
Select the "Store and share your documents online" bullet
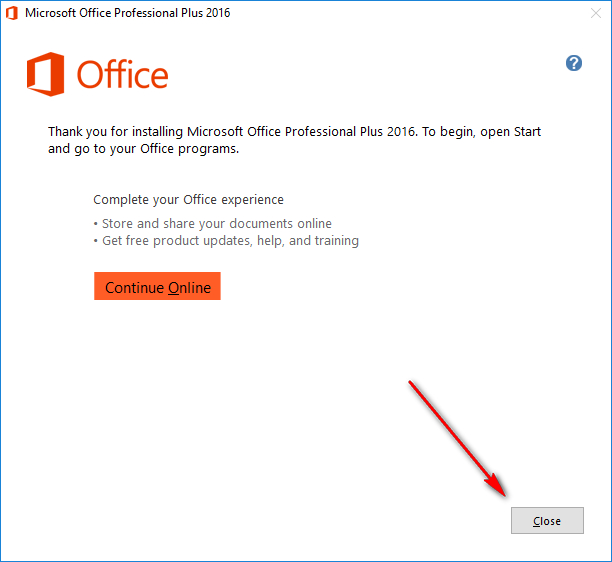coord(216,224)
